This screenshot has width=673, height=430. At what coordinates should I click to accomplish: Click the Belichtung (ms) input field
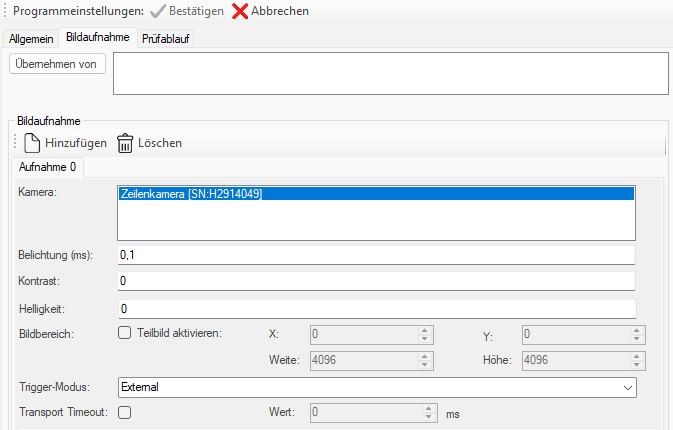(x=375, y=255)
